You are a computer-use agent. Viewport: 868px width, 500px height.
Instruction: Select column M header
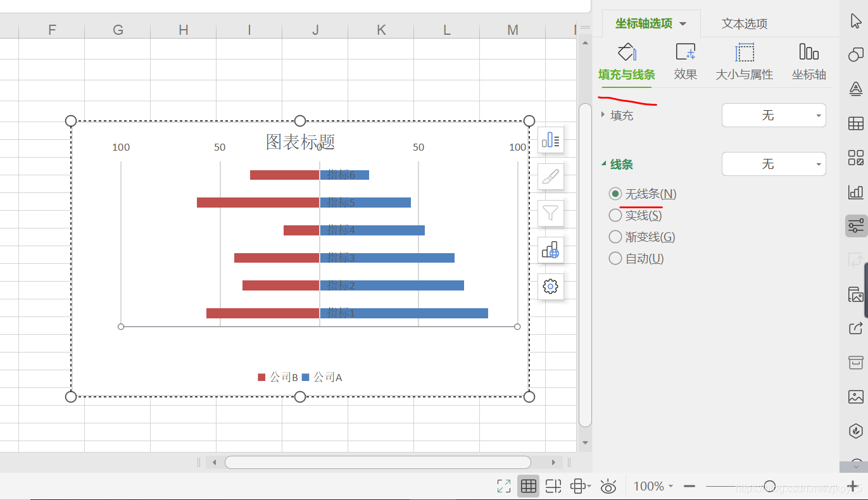click(513, 30)
